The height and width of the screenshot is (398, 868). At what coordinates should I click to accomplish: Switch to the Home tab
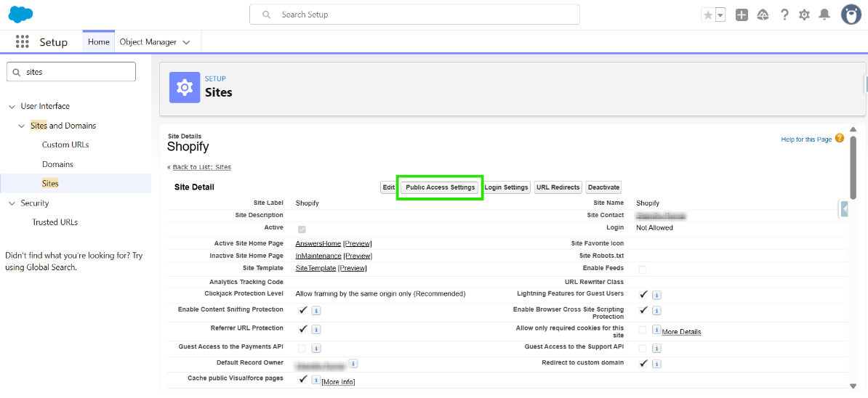coord(99,42)
